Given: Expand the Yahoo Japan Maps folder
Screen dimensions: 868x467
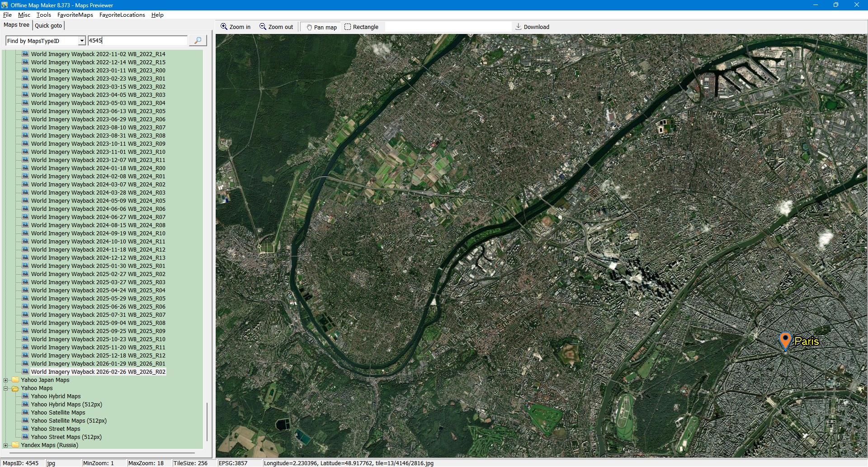Looking at the screenshot, I should click(x=6, y=380).
